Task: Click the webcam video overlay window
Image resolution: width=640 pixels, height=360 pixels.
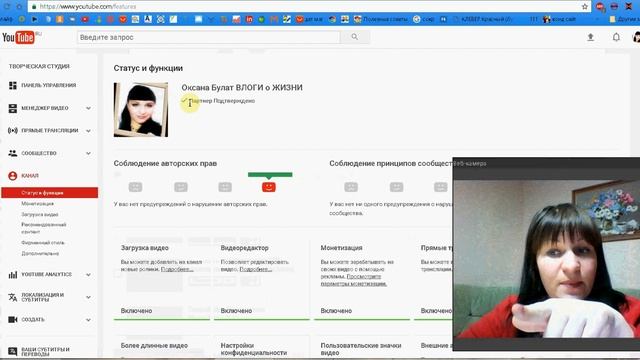Action: pos(546,254)
